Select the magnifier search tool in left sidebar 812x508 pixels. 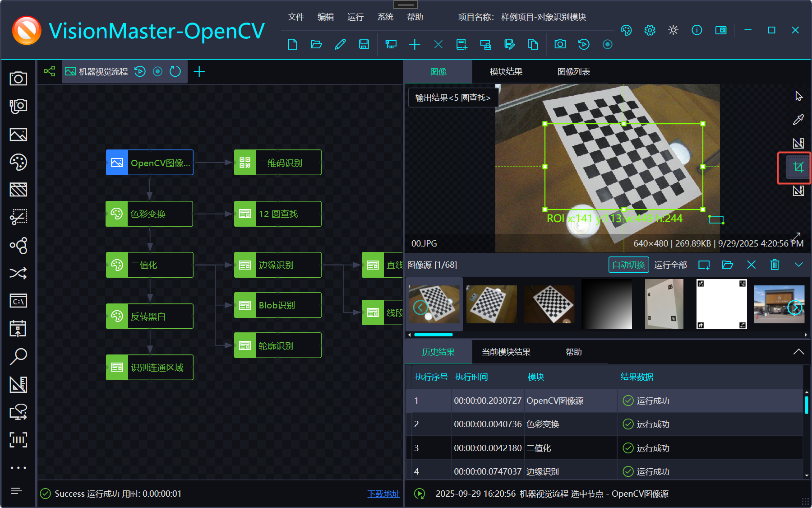[x=18, y=356]
